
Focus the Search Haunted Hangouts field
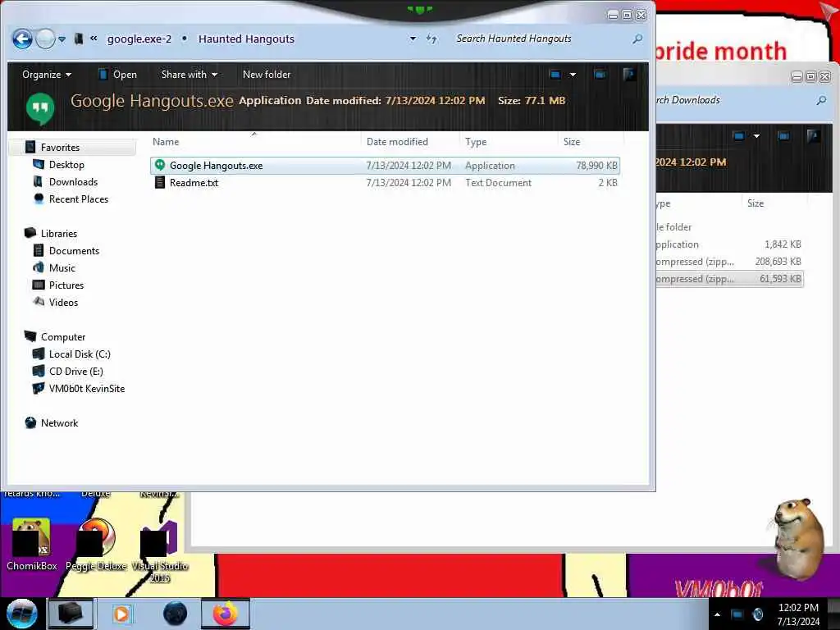(541, 39)
